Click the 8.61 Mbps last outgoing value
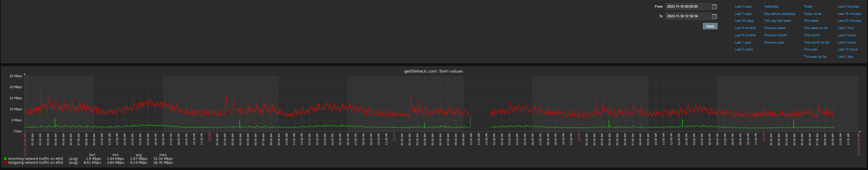This screenshot has width=868, height=170. click(92, 162)
